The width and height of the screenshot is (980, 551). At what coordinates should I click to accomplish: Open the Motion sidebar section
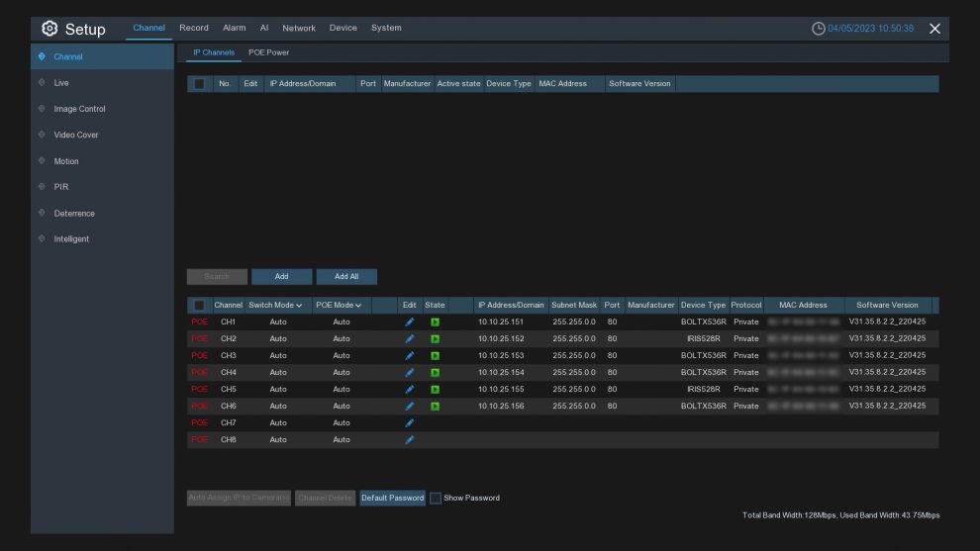66,161
